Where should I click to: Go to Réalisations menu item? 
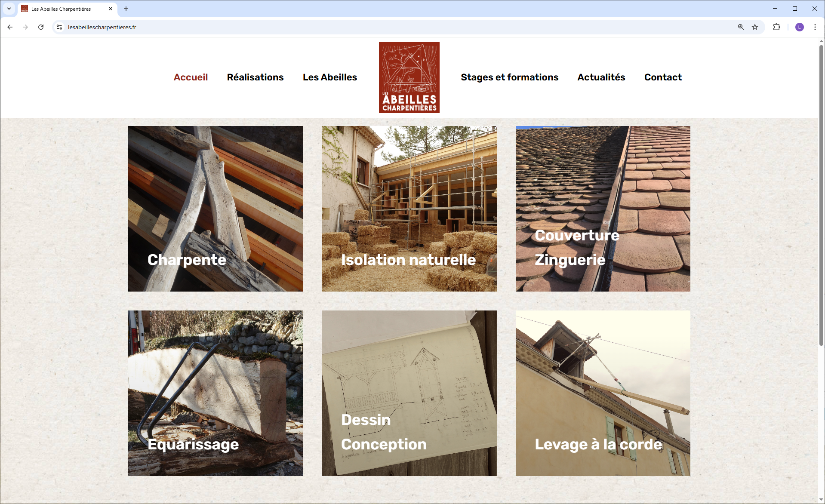click(255, 77)
